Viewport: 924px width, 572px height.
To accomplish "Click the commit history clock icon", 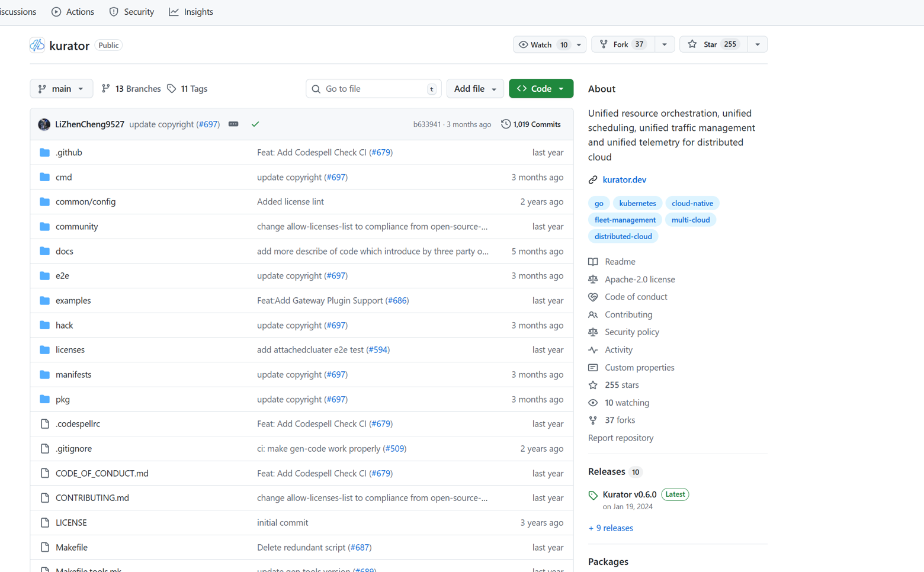I will pyautogui.click(x=506, y=124).
